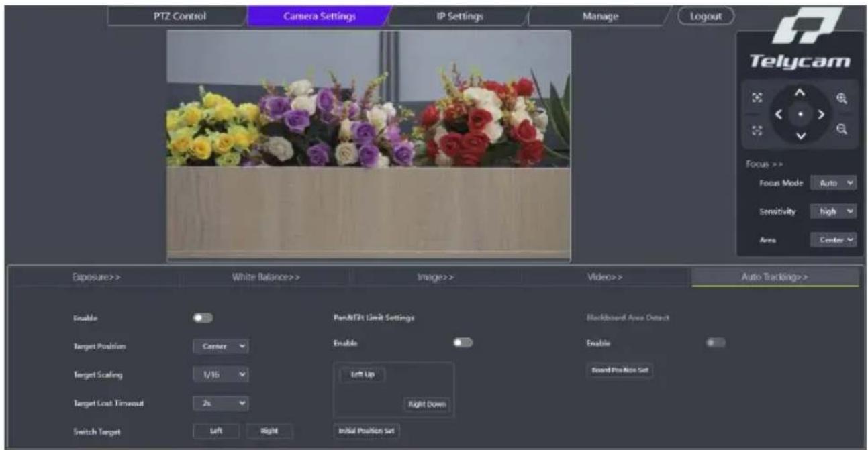The width and height of the screenshot is (868, 450).
Task: Click the focus far icon, upper left of the PTZ pad
Action: point(757,98)
